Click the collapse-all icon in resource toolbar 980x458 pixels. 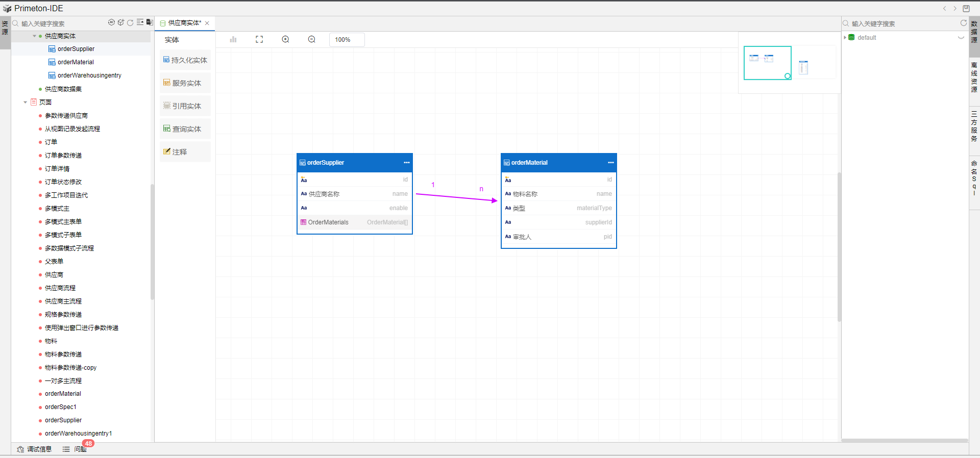tap(140, 22)
